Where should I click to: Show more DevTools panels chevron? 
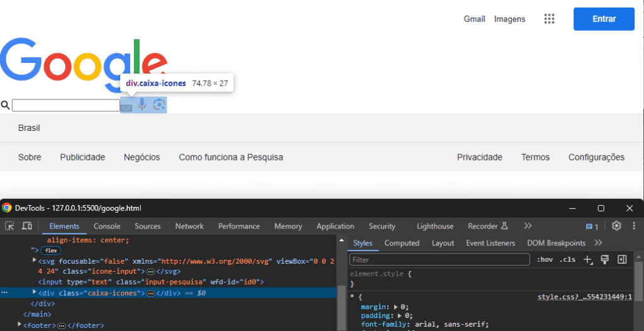528,226
